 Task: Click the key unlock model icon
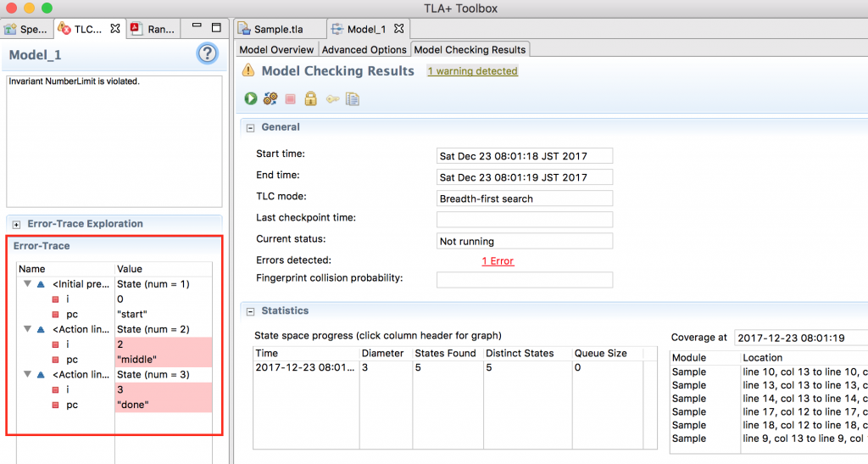332,99
